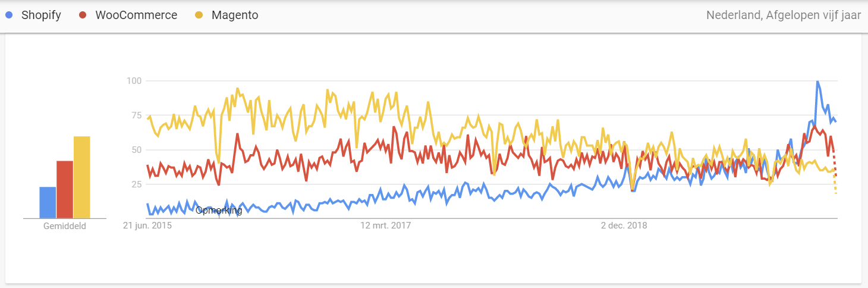Click the 2 dec. 2018 date label

point(624,226)
